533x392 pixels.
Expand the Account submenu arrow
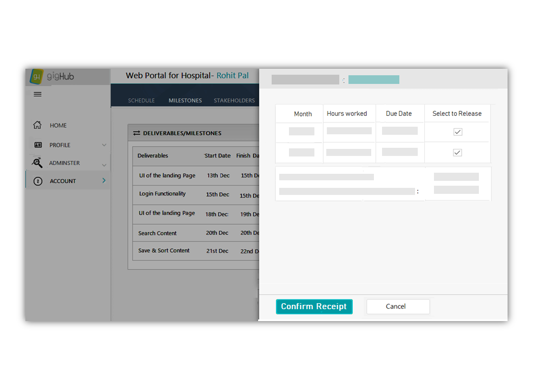104,180
